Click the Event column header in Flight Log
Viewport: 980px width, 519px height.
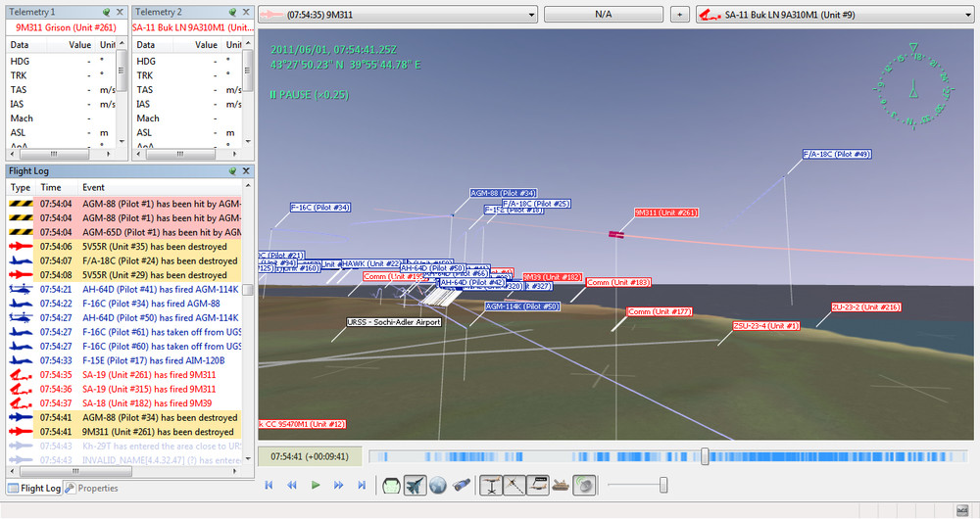click(x=161, y=187)
